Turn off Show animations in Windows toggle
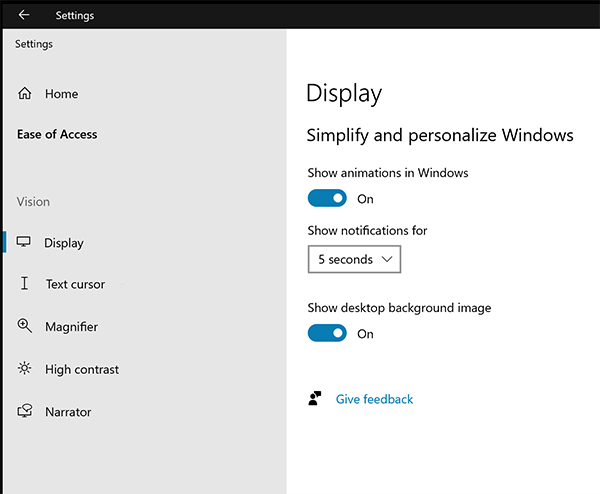Viewport: 600px width, 494px height. coord(327,198)
